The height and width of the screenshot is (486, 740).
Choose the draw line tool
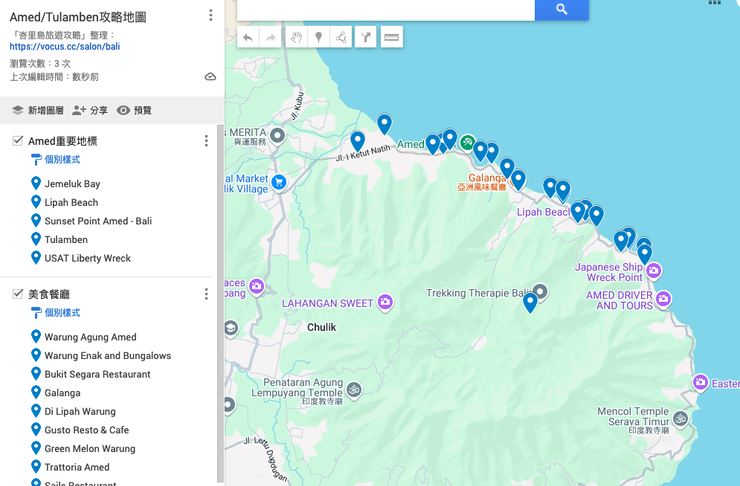coord(342,38)
